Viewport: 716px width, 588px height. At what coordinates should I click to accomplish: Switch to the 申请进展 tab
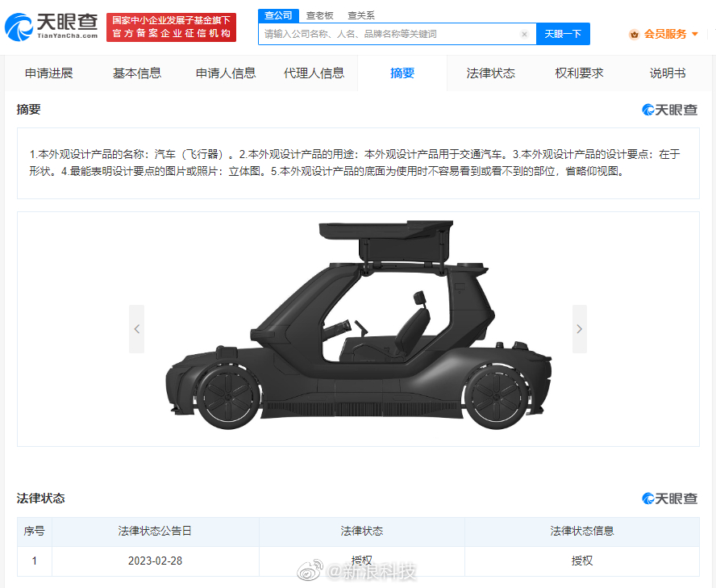49,73
